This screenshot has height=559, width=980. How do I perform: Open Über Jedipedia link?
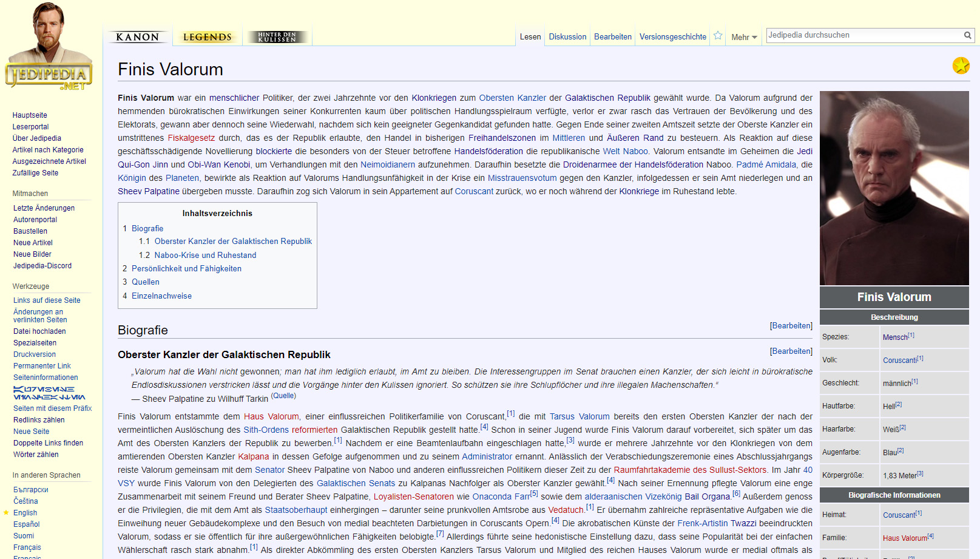tap(36, 138)
